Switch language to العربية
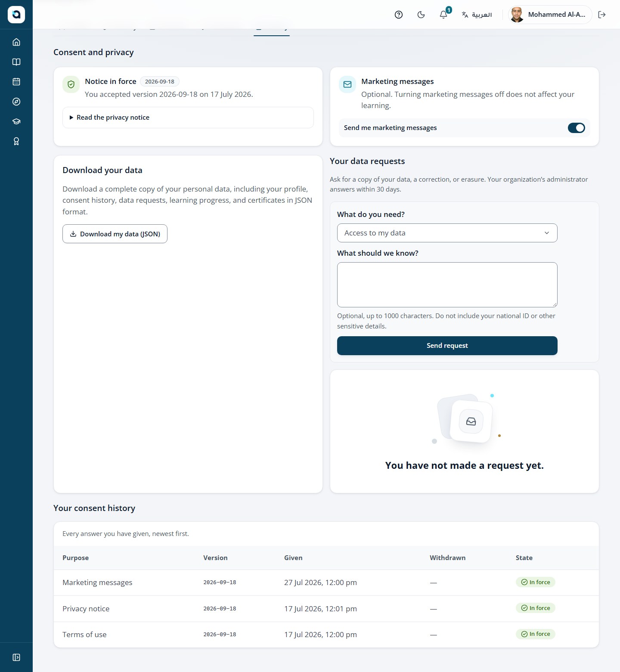The width and height of the screenshot is (620, 672). [x=477, y=15]
